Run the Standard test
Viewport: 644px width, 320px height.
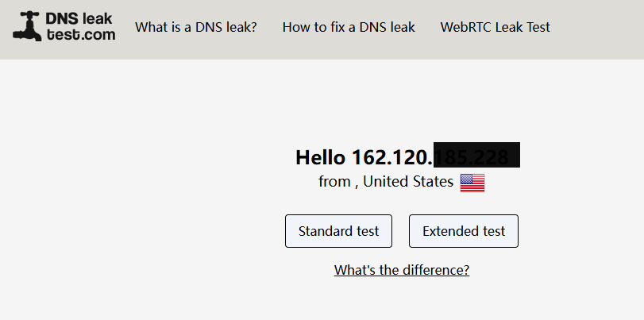338,231
